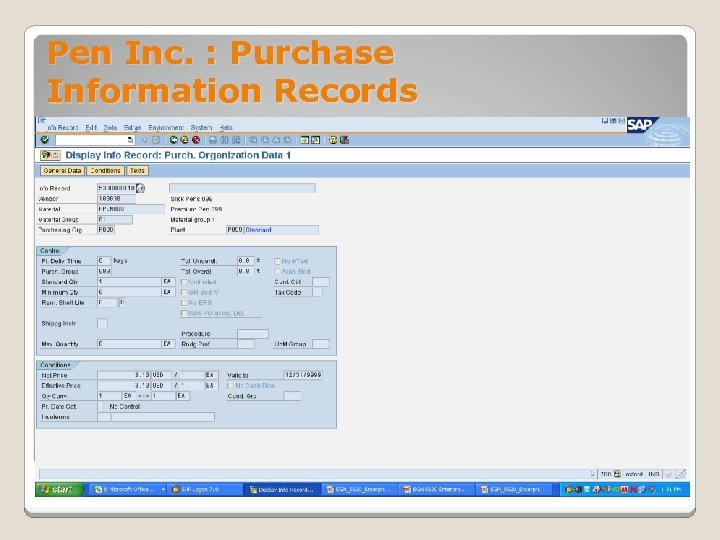Click the Tax Code field
Screen dimensions: 720x540
317,292
